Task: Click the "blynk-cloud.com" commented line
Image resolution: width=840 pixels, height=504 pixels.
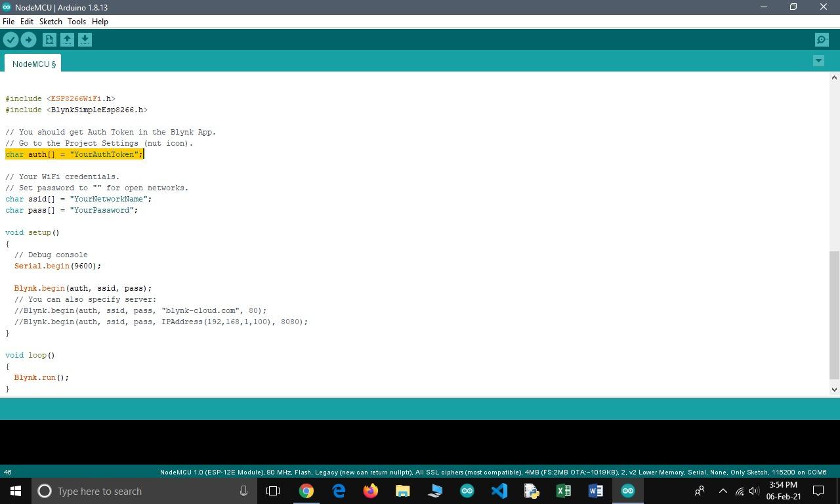Action: 140,310
